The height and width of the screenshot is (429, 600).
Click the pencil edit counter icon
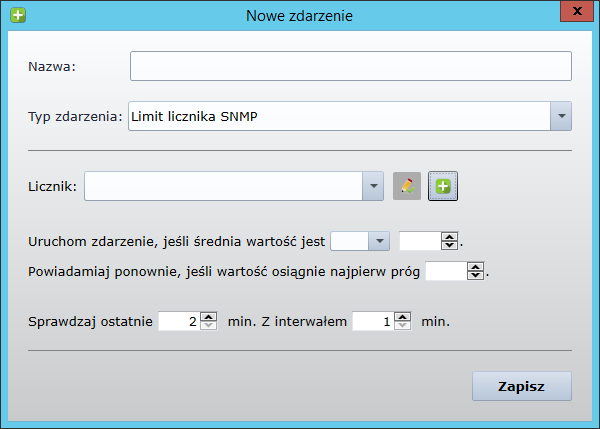tap(407, 186)
